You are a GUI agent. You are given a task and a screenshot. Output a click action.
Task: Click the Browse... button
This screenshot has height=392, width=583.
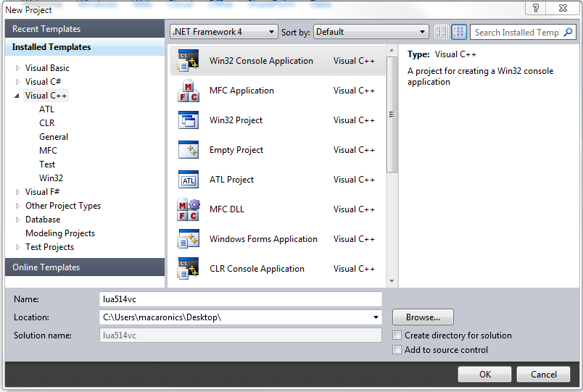point(423,317)
